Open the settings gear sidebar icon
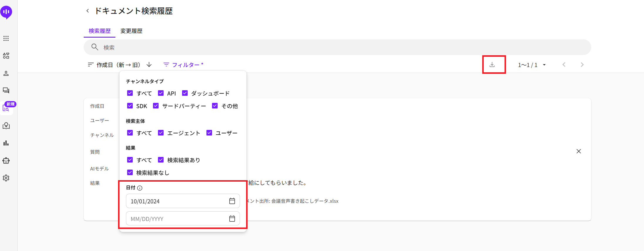This screenshot has width=644, height=251. tap(6, 178)
